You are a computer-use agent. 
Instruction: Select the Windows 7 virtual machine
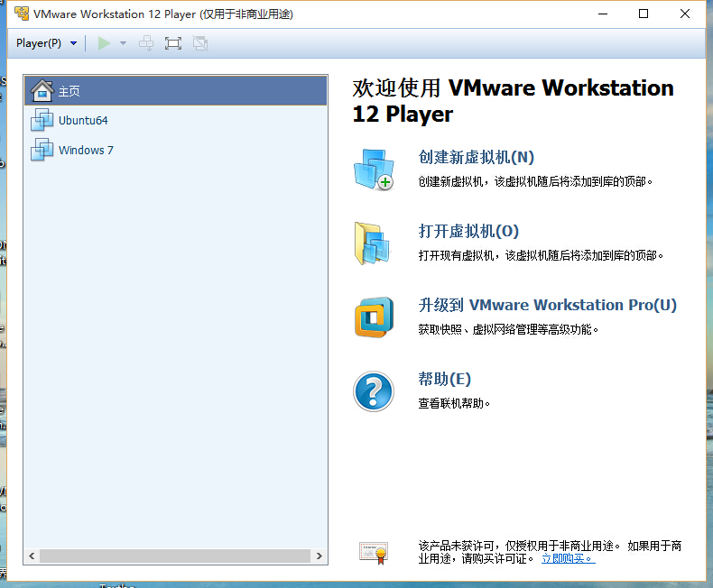pyautogui.click(x=175, y=150)
